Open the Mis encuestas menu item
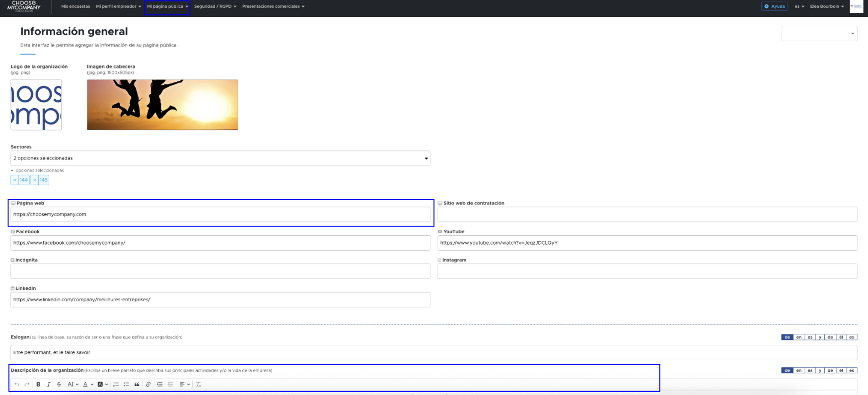 coord(75,6)
